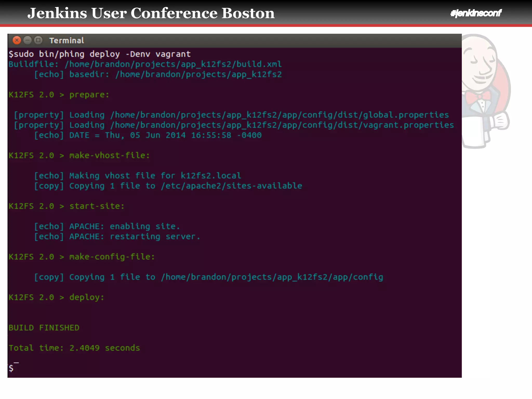Click the Jenkins butler mascot image
The width and height of the screenshot is (532, 399).
point(486,91)
